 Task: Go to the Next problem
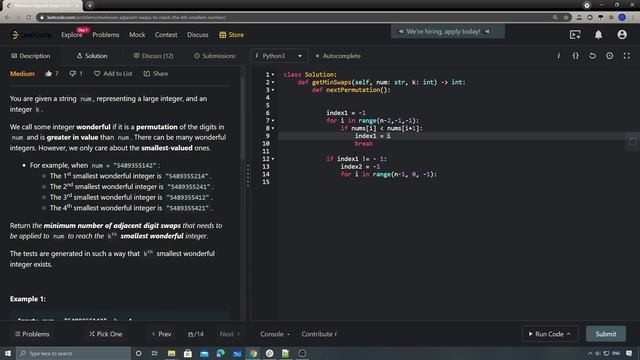230,334
